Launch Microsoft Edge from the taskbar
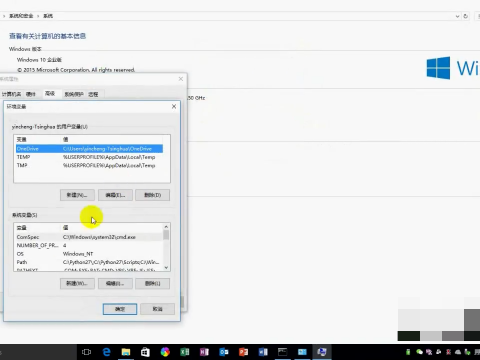480x360 pixels. coord(106,352)
